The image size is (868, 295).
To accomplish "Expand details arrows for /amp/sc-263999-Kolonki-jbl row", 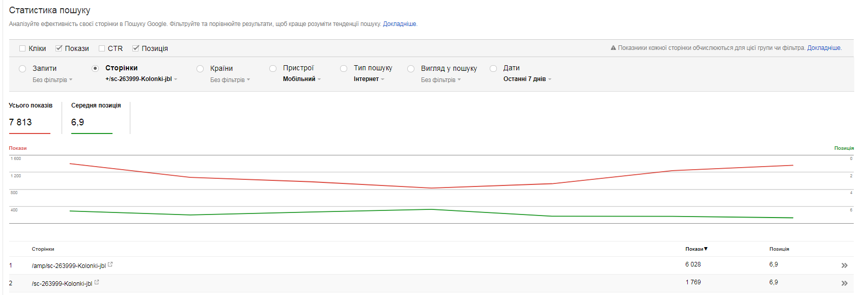I will pyautogui.click(x=844, y=265).
